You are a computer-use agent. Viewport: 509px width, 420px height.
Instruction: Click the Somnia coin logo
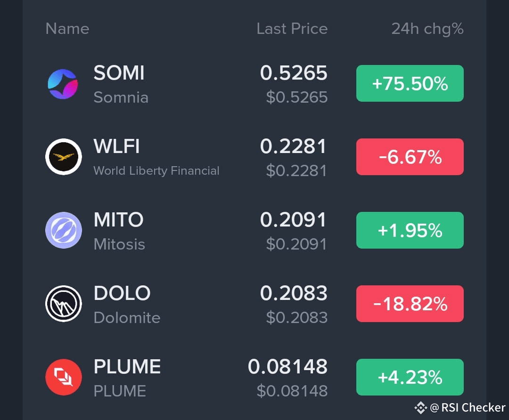point(64,84)
